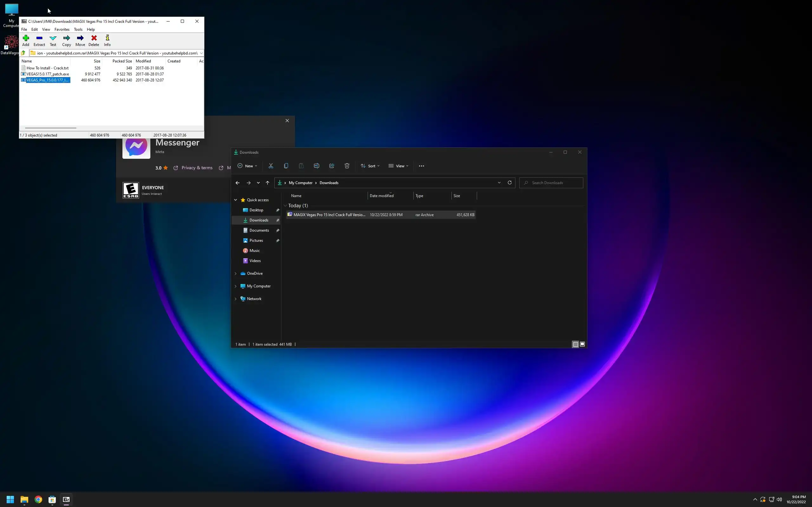
Task: Click the Cut scissors icon in Explorer
Action: click(271, 166)
